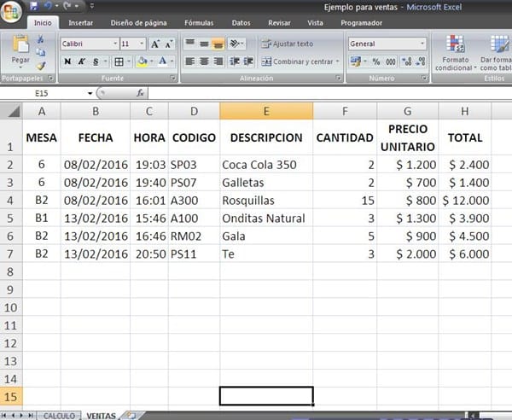512x420 pixels.
Task: Align cell text to the right
Action: 218,61
